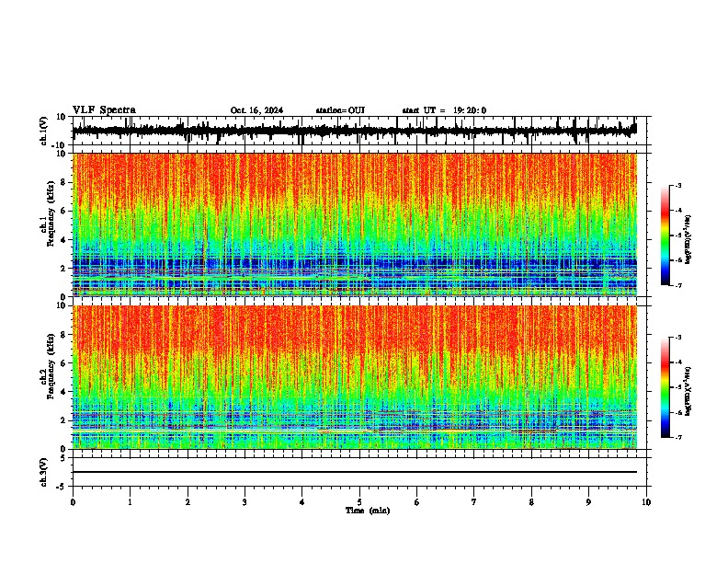Image resolution: width=728 pixels, height=563 pixels.
Task: Click time axis tick label '0'
Action: pyautogui.click(x=73, y=502)
